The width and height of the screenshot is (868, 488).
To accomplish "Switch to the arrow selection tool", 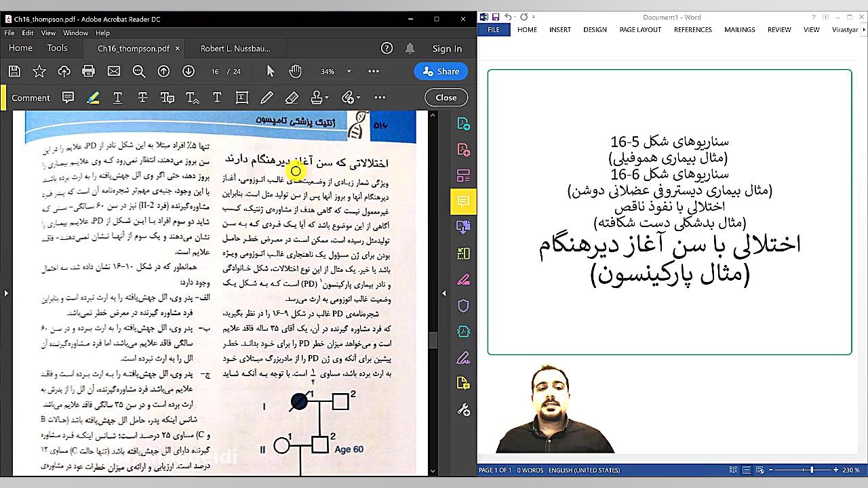I will pos(271,71).
